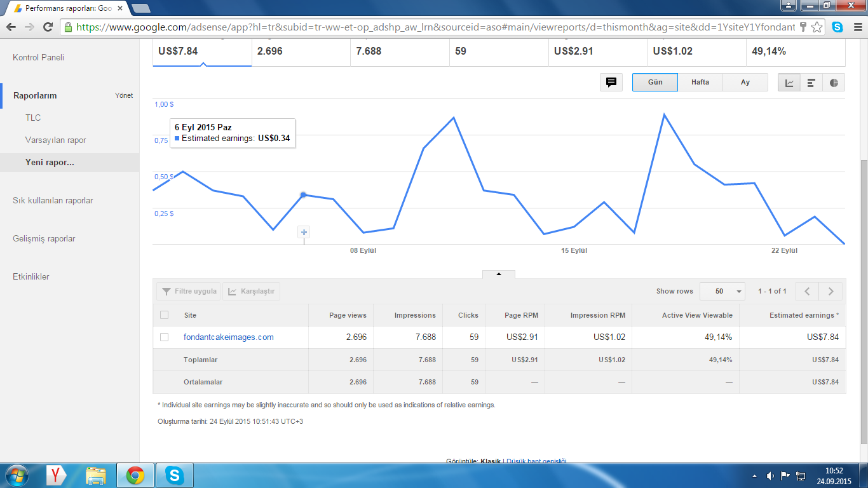Collapse the chart with the up triangle
The width and height of the screenshot is (868, 488).
[x=499, y=274]
